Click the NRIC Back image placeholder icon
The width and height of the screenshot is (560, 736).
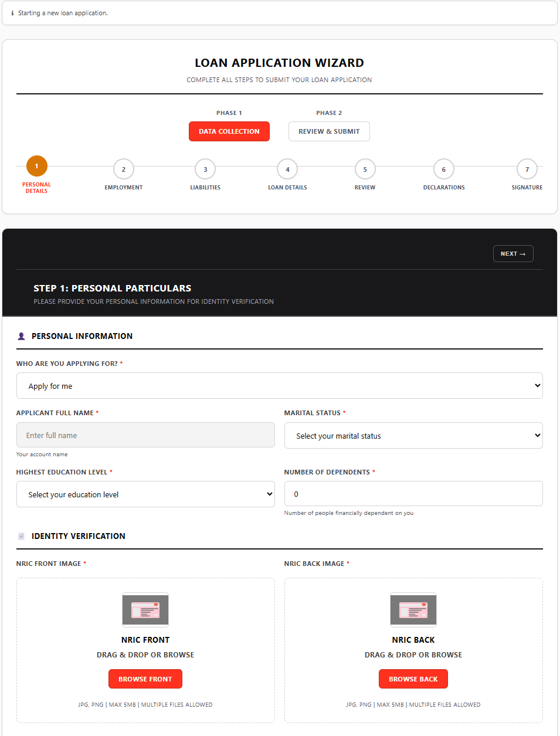pyautogui.click(x=413, y=610)
